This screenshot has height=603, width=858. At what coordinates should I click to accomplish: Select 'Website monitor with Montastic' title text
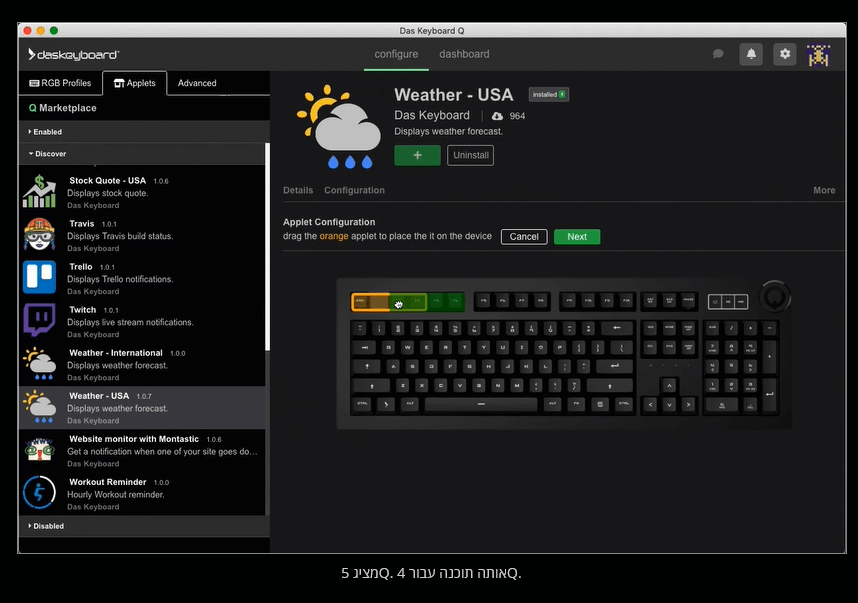point(134,439)
